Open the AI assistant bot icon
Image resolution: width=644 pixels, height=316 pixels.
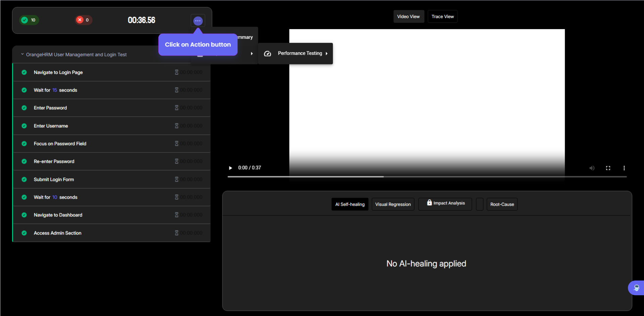pyautogui.click(x=636, y=288)
